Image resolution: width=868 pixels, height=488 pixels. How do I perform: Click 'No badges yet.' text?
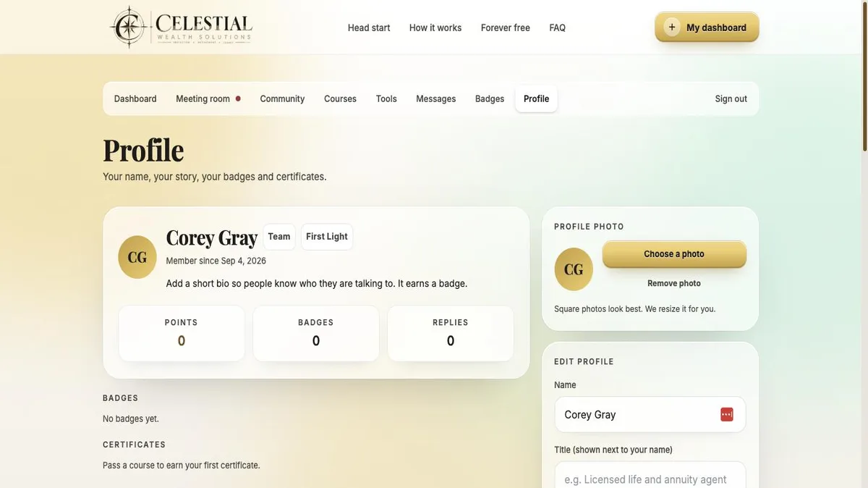(131, 418)
